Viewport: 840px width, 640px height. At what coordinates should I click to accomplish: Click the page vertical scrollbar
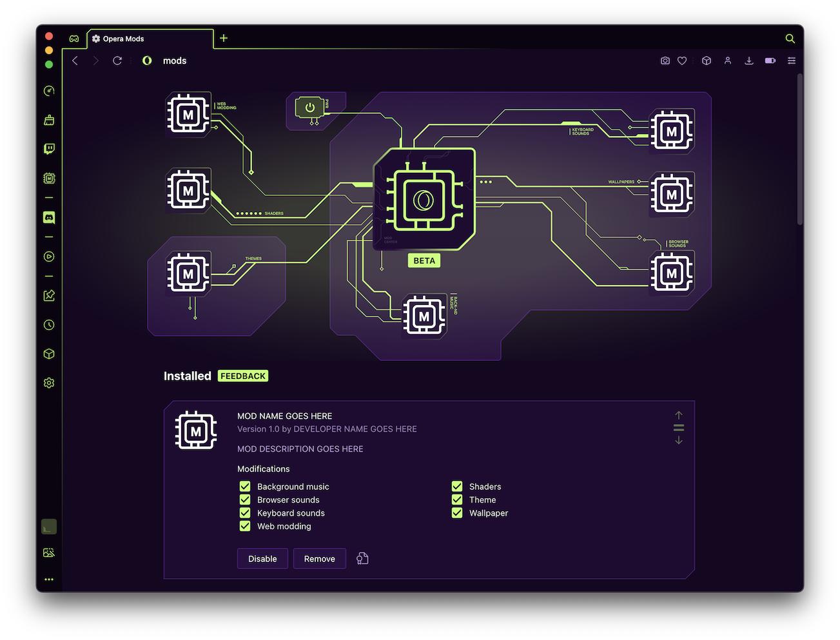[x=800, y=150]
